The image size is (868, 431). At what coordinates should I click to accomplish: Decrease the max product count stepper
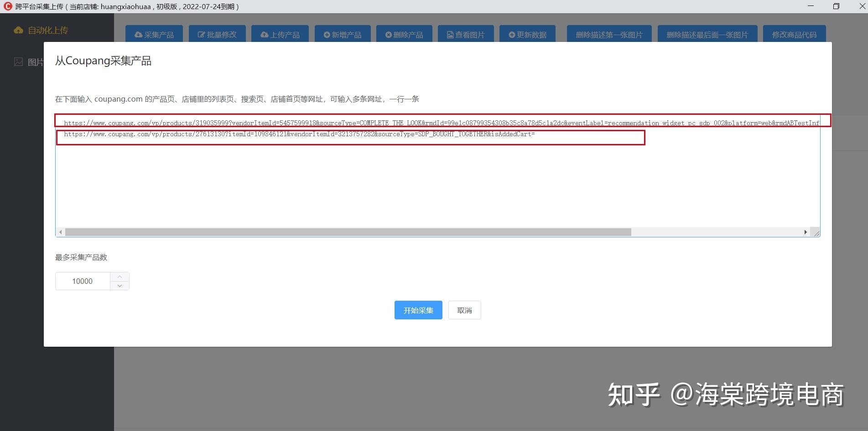120,286
